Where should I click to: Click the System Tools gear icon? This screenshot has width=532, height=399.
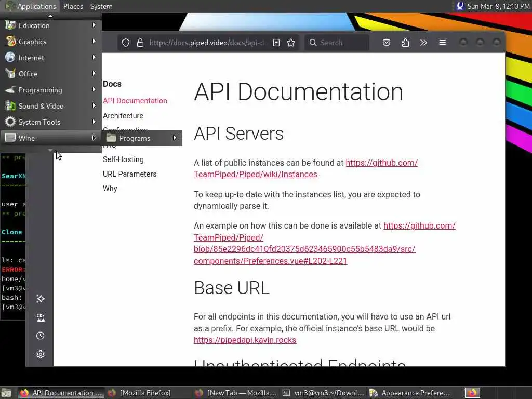10,122
